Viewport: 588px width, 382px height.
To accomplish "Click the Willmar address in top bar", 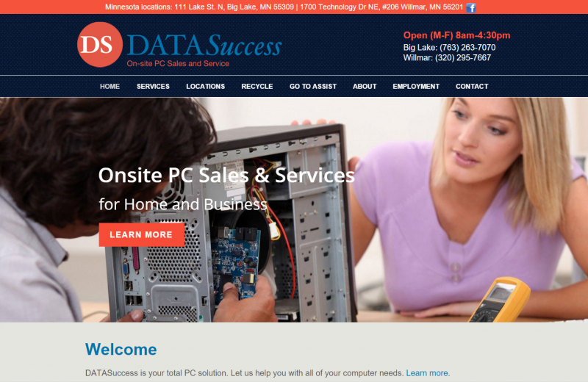I will [x=381, y=7].
